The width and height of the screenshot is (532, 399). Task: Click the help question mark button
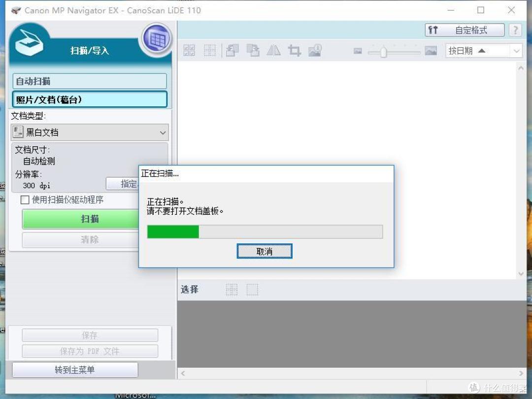click(515, 30)
